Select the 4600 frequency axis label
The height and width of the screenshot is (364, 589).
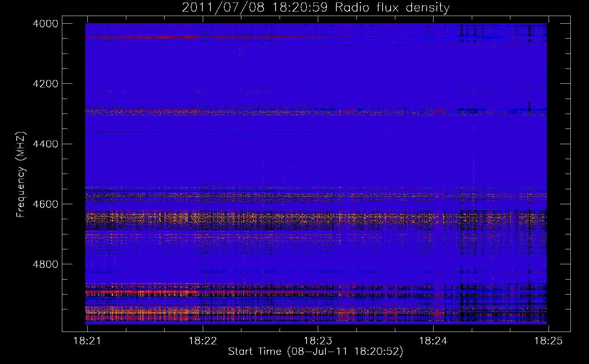(46, 204)
